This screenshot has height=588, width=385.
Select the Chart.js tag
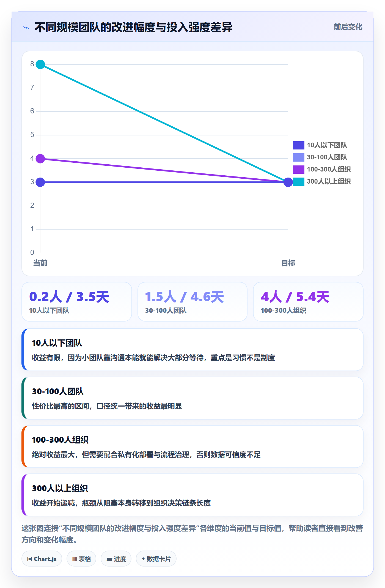42,559
